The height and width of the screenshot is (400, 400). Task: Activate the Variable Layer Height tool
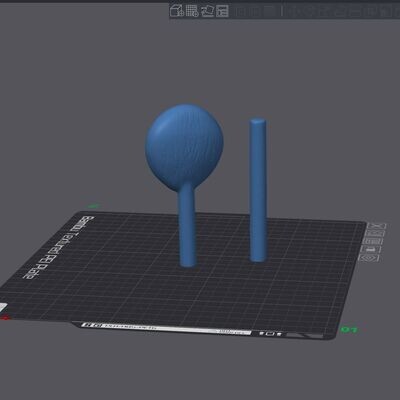tap(270, 11)
